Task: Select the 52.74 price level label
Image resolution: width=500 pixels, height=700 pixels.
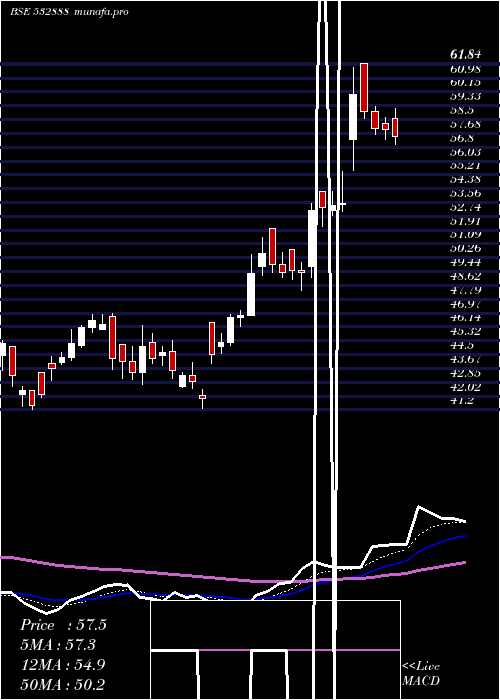Action: pos(466,207)
